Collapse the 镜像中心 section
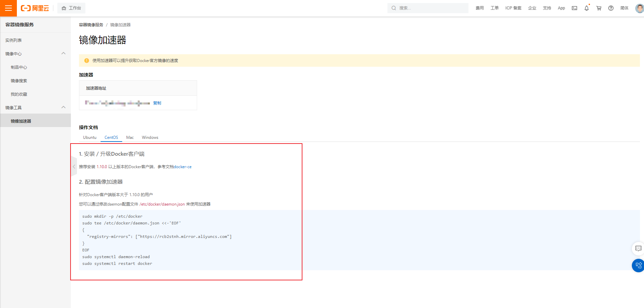The image size is (644, 308). point(63,54)
